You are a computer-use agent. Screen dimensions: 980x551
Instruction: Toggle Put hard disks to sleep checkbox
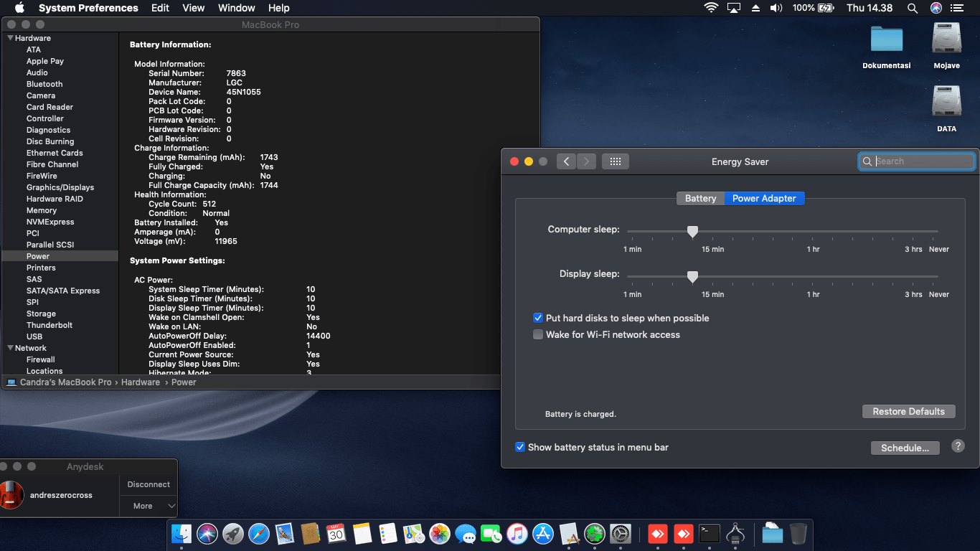coord(538,318)
